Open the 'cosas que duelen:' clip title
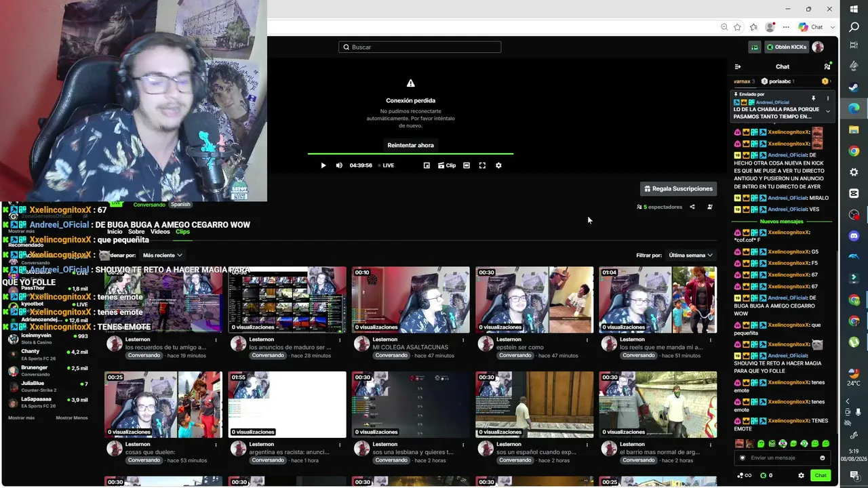868x488 pixels. 151,452
